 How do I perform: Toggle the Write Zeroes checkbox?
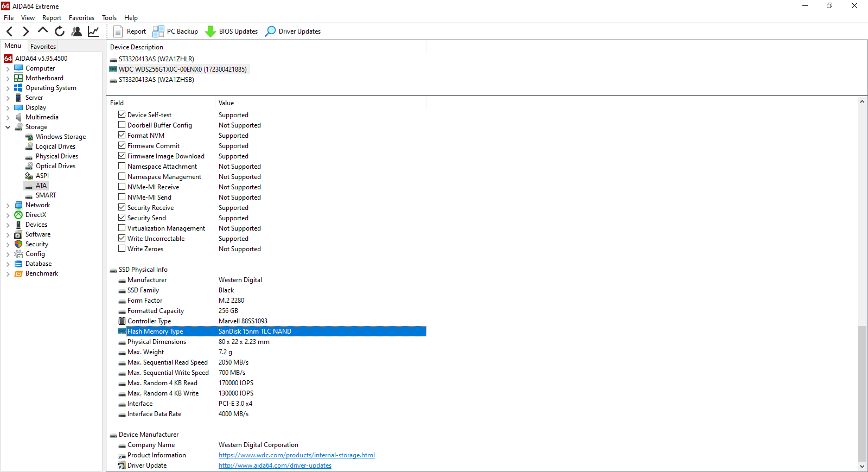tap(122, 248)
